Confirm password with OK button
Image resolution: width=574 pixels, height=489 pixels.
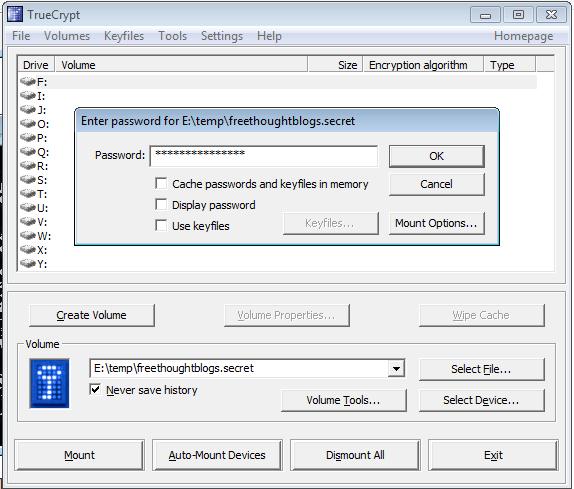437,156
